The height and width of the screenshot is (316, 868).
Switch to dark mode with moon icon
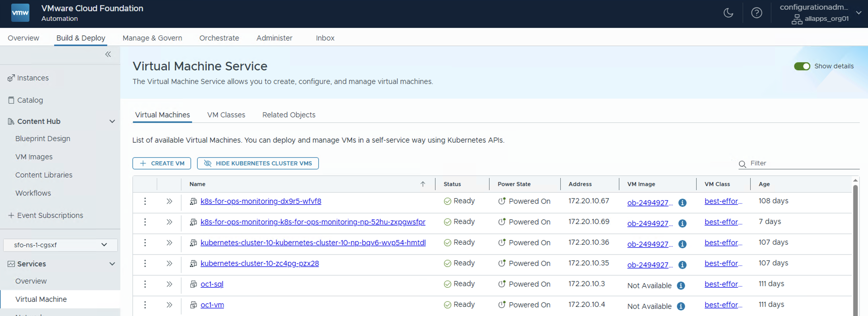click(x=728, y=13)
